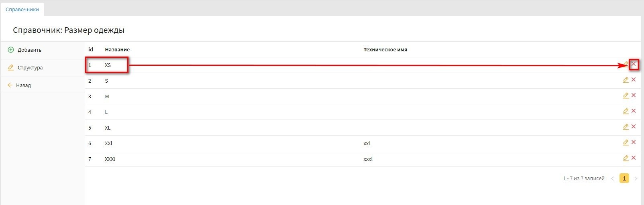This screenshot has width=644, height=205.
Task: Delete the XL size entry
Action: point(634,127)
